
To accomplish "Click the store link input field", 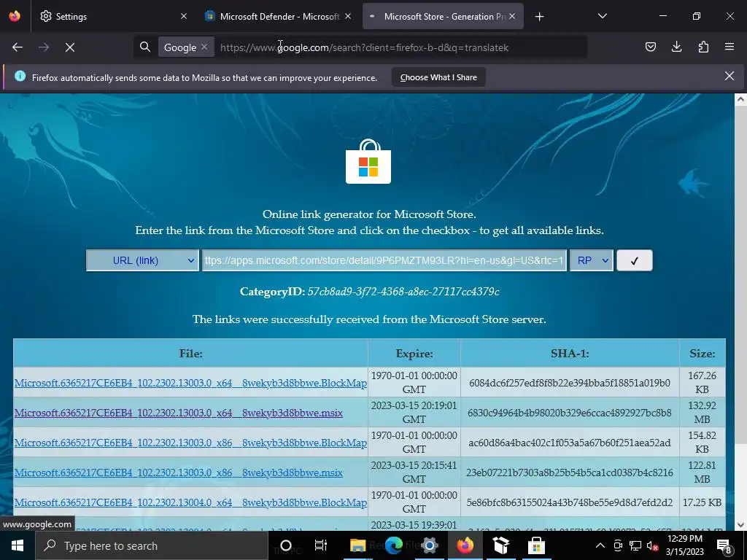I will tap(384, 260).
